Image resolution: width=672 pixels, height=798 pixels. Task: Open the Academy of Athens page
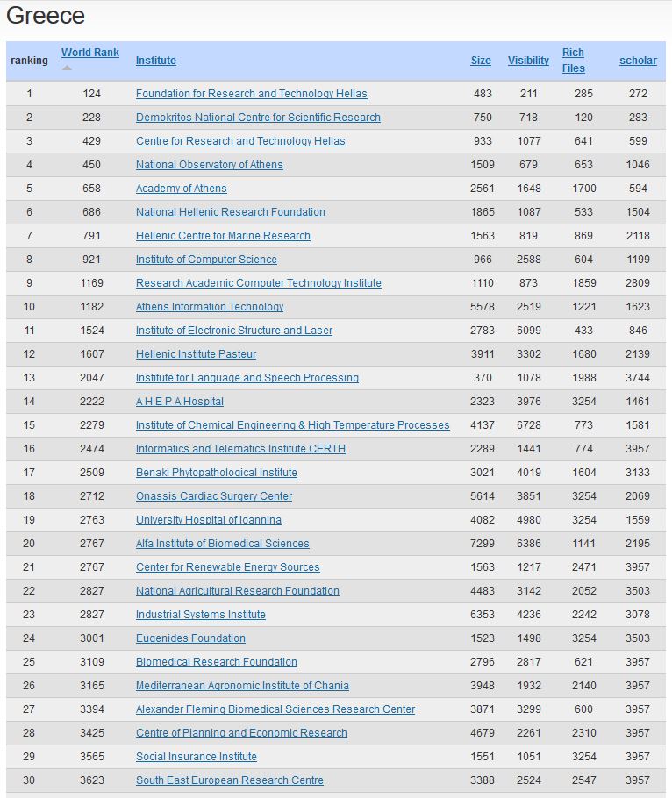tap(181, 189)
